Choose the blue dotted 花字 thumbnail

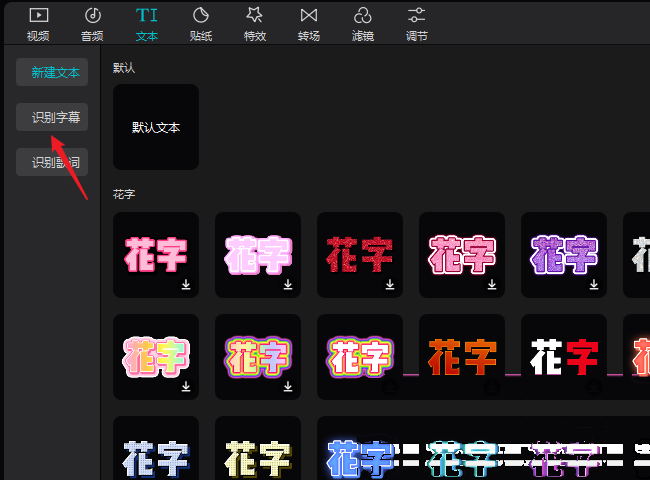coord(156,448)
